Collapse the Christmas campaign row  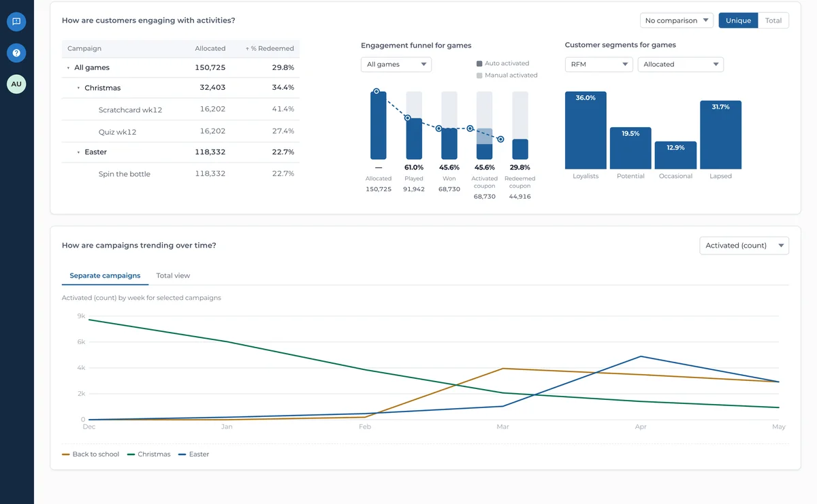pos(78,88)
